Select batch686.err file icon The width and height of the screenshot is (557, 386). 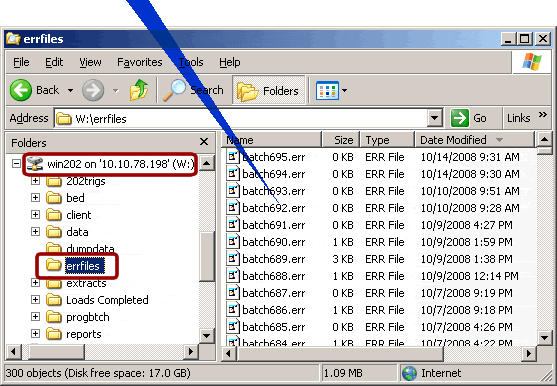(x=233, y=310)
